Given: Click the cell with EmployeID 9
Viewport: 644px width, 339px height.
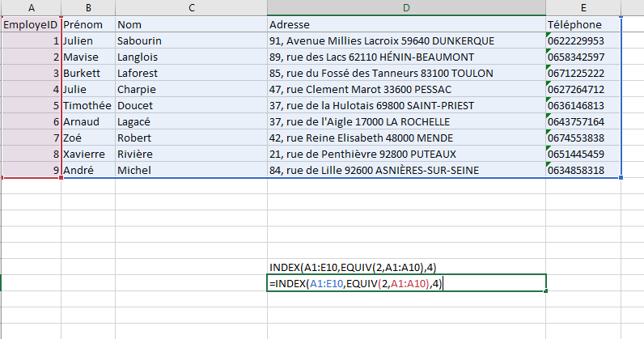Looking at the screenshot, I should click(32, 170).
